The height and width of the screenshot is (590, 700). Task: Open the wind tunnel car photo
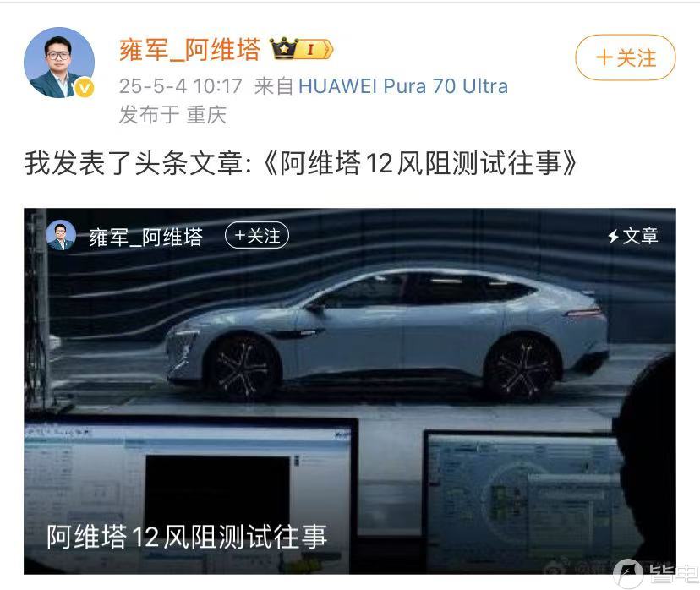pyautogui.click(x=349, y=391)
